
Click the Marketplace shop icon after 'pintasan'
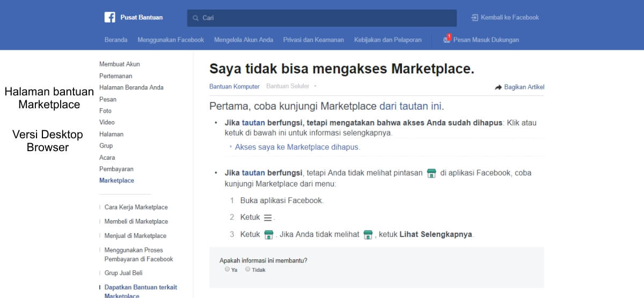coord(431,173)
